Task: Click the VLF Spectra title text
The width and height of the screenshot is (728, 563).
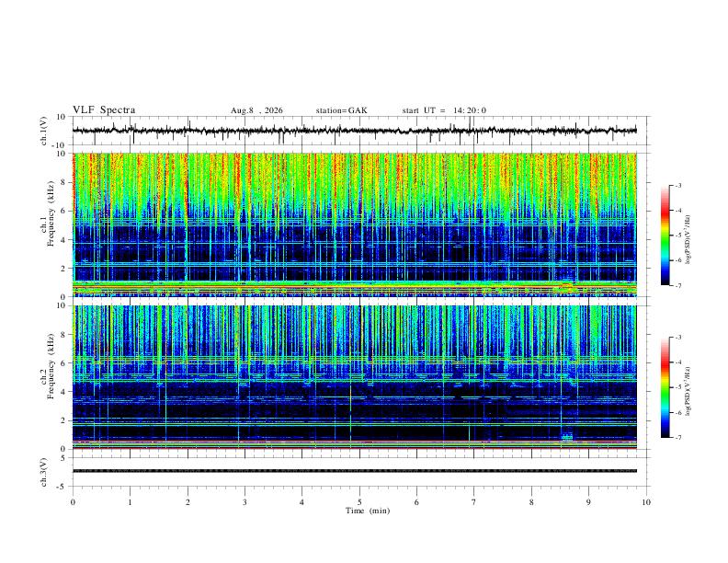Action: pos(104,110)
